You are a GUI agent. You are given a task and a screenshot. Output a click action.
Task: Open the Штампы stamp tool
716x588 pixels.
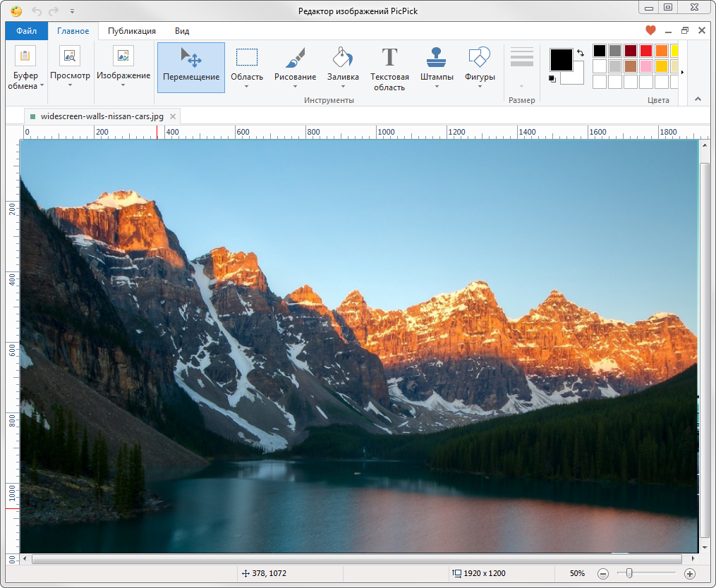[x=436, y=67]
